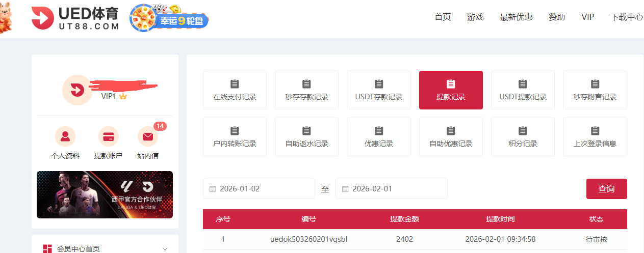This screenshot has height=253, width=644.
Task: Open 站内信 mail inbox icon
Action: click(x=148, y=136)
